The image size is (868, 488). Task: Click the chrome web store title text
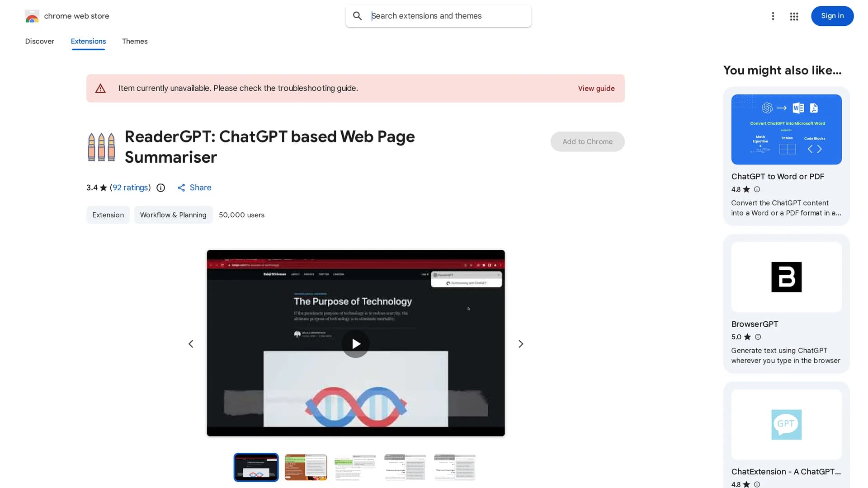pos(76,16)
